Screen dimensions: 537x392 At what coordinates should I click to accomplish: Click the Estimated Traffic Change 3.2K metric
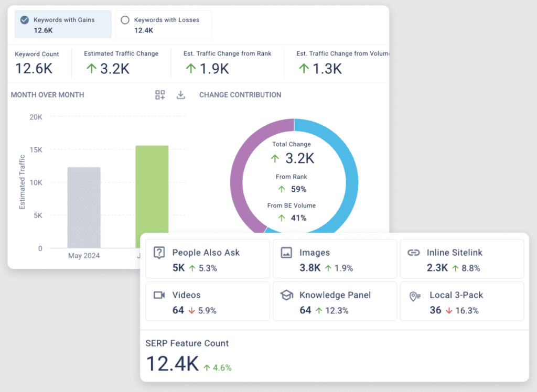tap(107, 69)
